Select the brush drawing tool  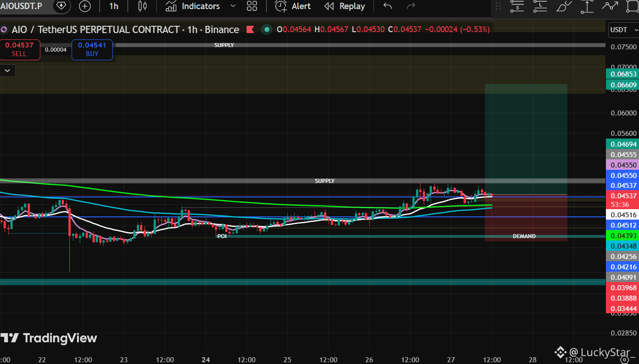point(564,6)
